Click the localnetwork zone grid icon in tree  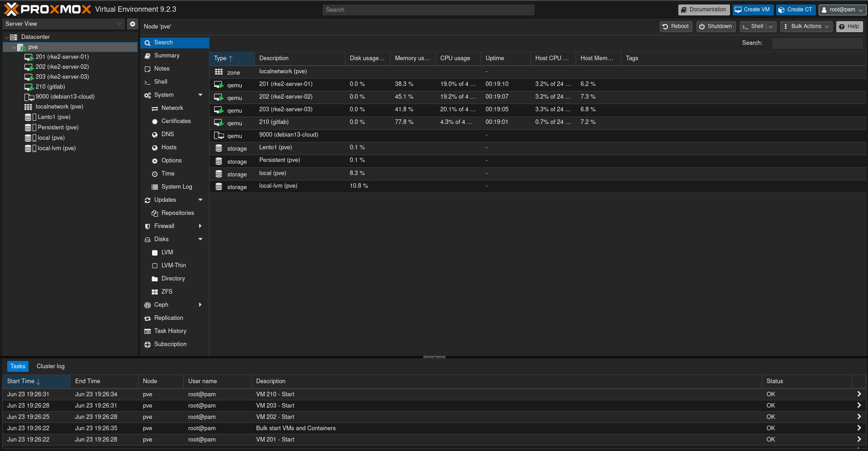(28, 107)
